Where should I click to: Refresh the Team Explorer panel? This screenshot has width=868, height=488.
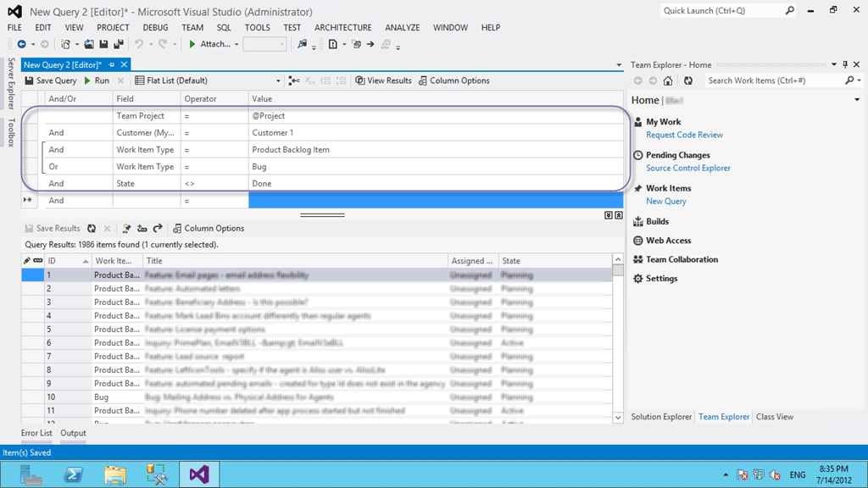tap(688, 80)
